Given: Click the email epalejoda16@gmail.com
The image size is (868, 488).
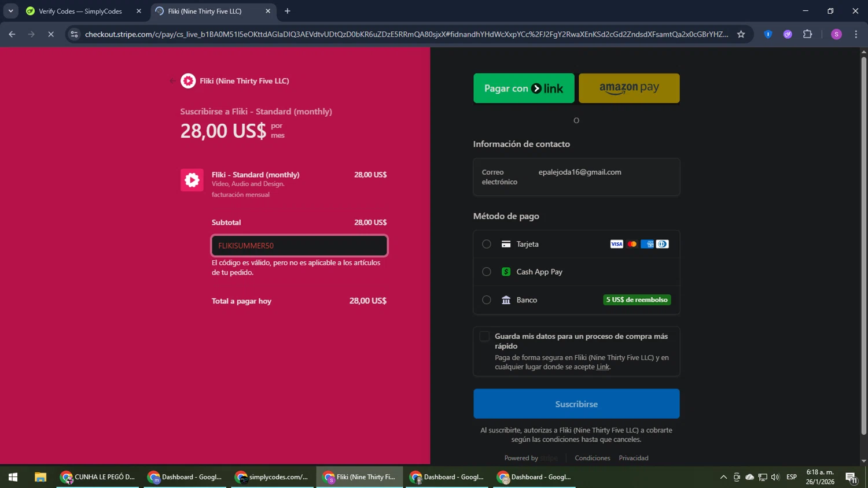Looking at the screenshot, I should [x=580, y=172].
